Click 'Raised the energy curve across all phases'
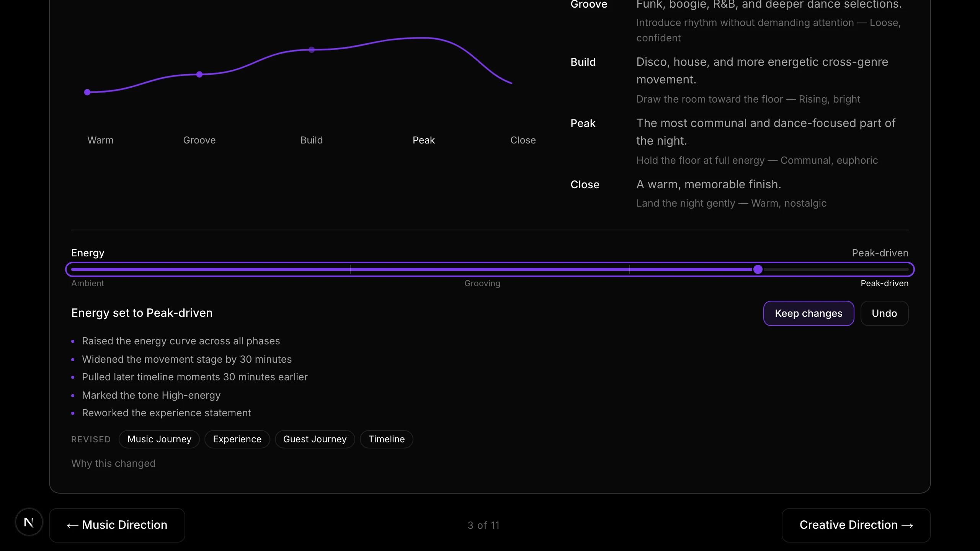 [x=181, y=341]
